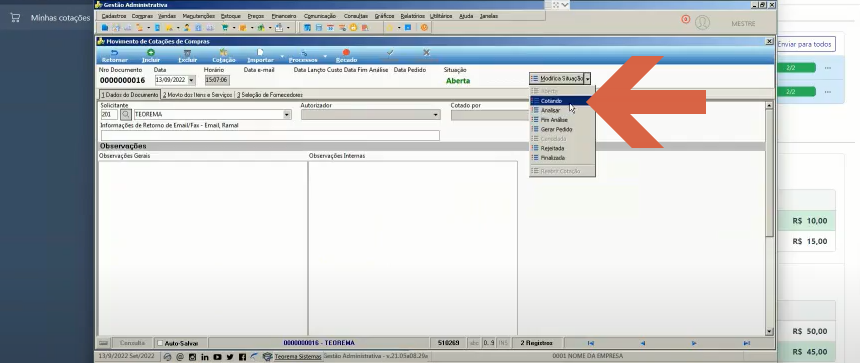
Task: Open the dropdown arrow beside cart icon
Action: 233,27
